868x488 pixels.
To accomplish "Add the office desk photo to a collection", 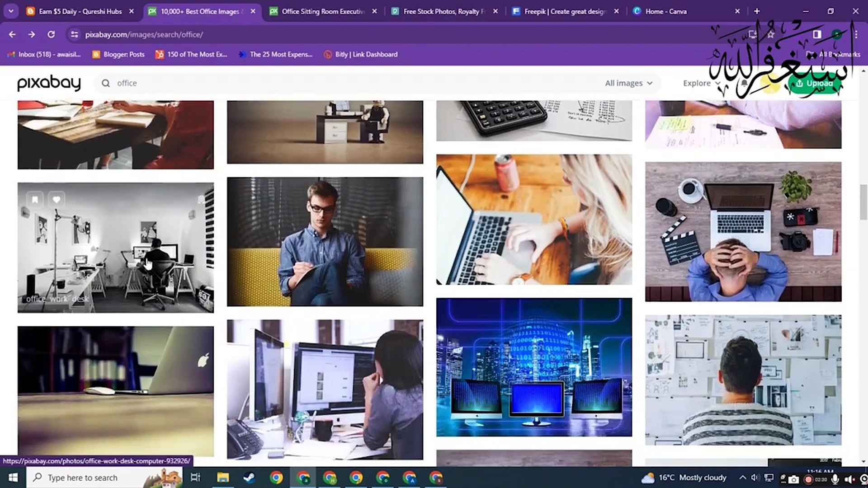I will point(35,199).
